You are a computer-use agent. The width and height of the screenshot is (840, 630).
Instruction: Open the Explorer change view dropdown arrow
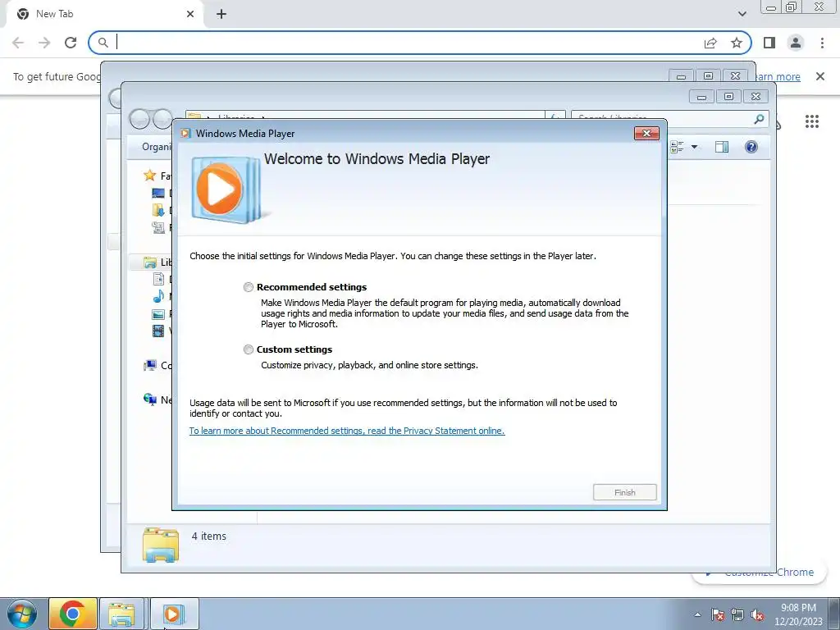[x=694, y=147]
